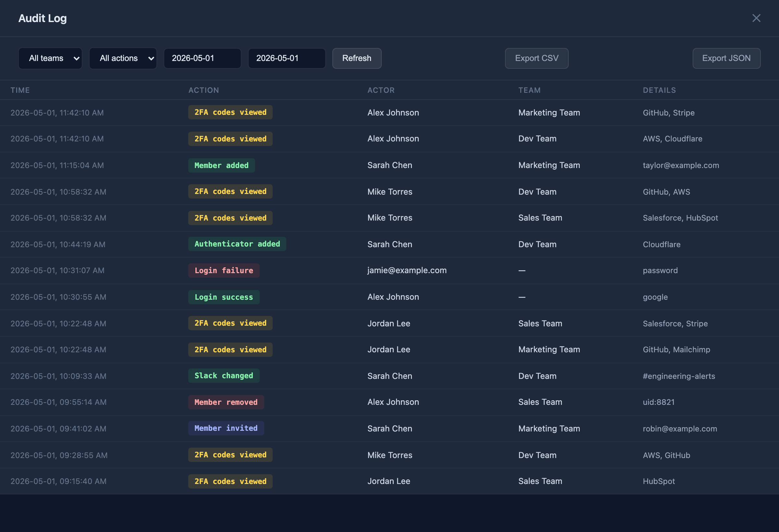779x532 pixels.
Task: Select the Member added badge
Action: click(x=222, y=165)
